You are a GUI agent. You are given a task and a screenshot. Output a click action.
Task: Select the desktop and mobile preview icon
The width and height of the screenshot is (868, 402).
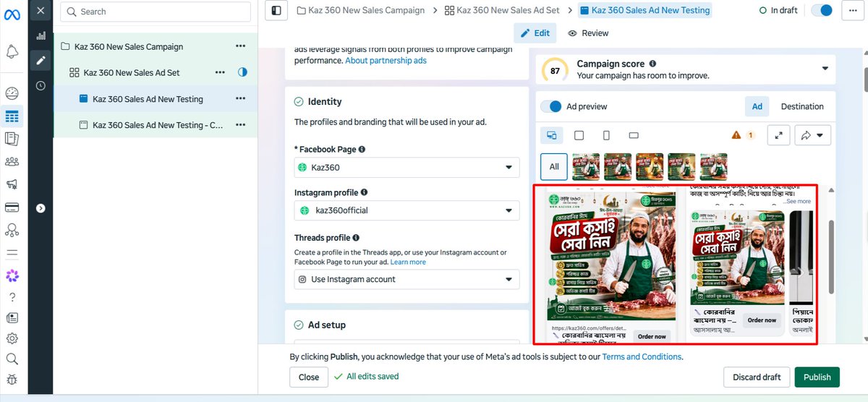pyautogui.click(x=552, y=135)
